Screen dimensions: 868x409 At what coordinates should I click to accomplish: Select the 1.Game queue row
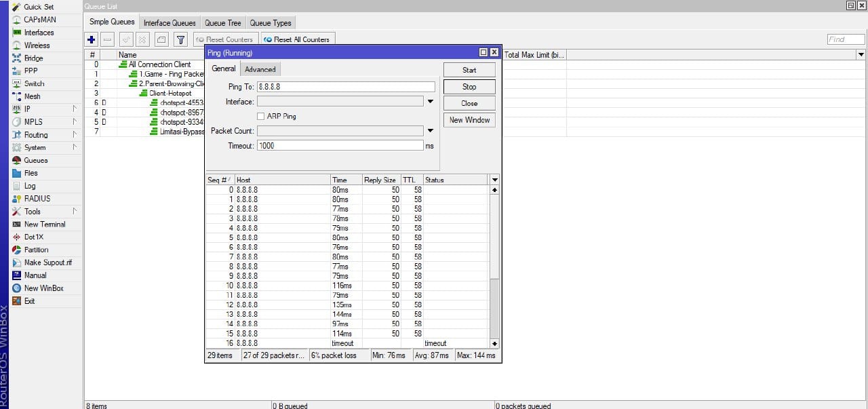pyautogui.click(x=171, y=74)
